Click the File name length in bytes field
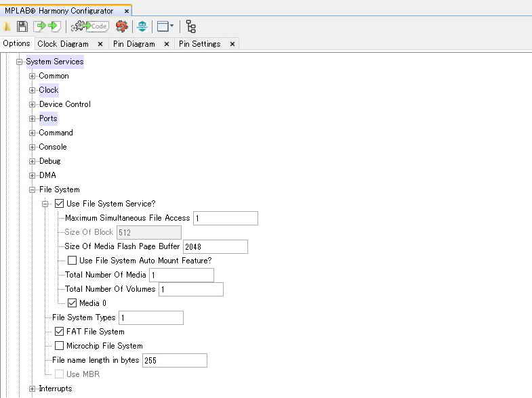The width and height of the screenshot is (532, 398). pyautogui.click(x=175, y=360)
